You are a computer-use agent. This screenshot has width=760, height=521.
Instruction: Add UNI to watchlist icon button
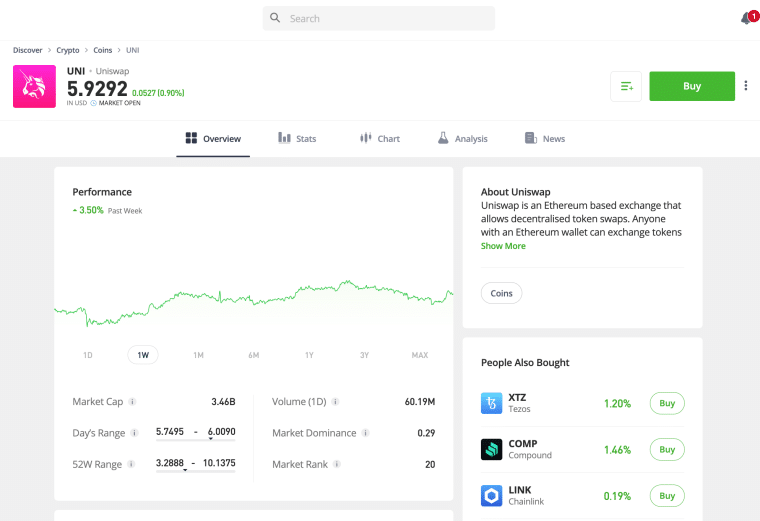tap(626, 86)
